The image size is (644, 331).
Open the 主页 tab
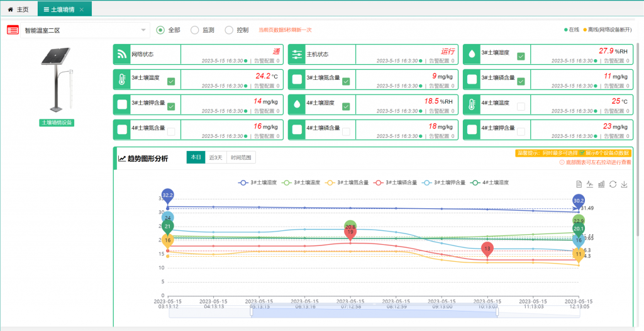coord(18,9)
